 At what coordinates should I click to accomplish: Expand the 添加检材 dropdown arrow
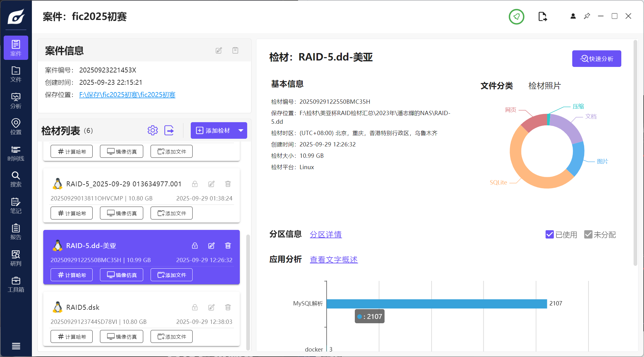241,130
